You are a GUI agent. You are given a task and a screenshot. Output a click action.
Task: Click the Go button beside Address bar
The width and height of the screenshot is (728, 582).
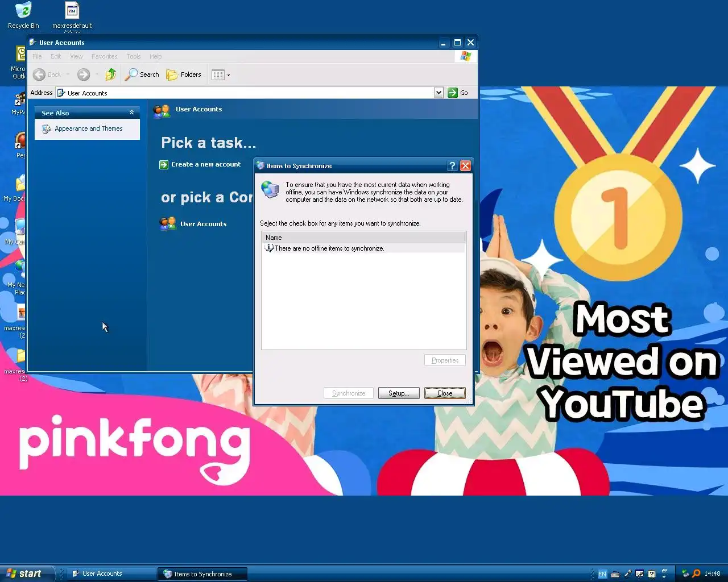(458, 93)
